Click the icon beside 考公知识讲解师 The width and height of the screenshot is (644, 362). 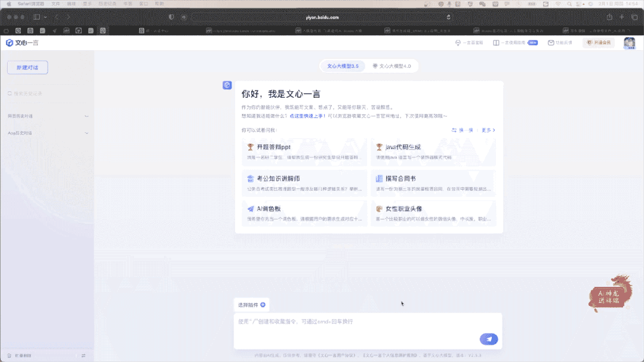point(251,178)
